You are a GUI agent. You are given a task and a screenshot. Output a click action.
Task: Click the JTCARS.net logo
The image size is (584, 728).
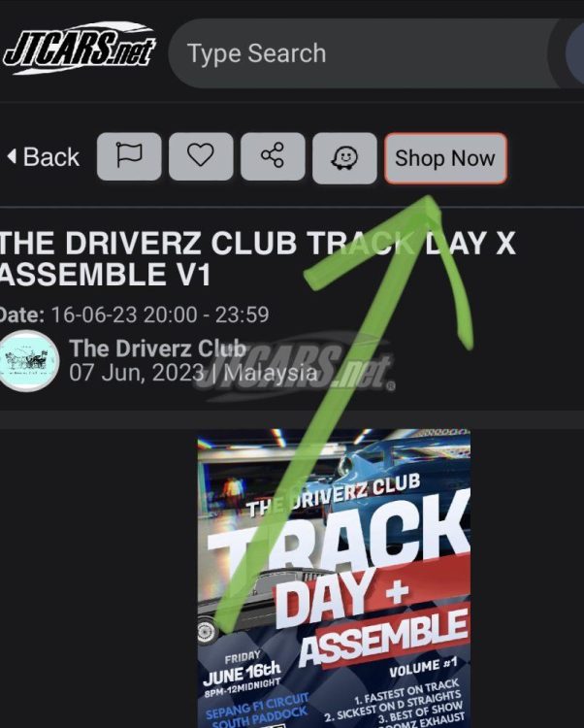click(x=79, y=49)
